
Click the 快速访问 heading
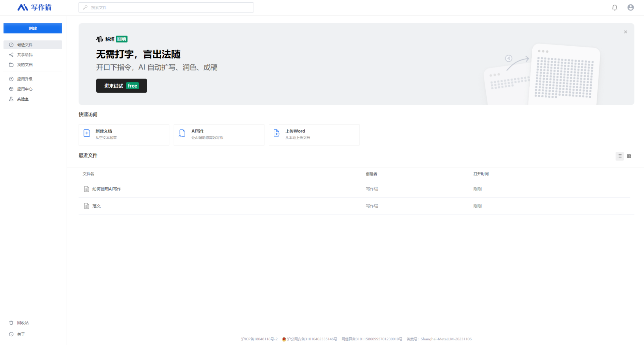(88, 114)
